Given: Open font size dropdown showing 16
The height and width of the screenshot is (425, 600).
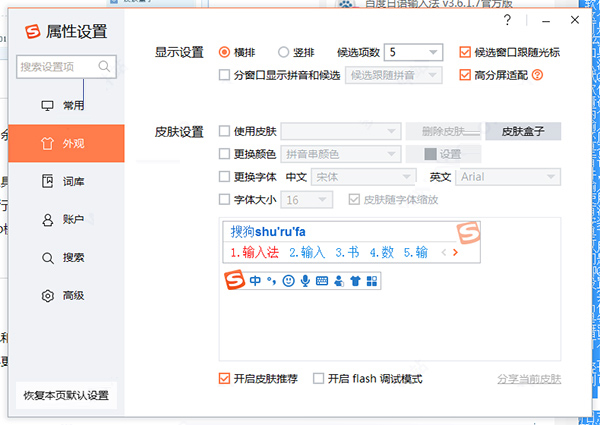Looking at the screenshot, I should 307,199.
